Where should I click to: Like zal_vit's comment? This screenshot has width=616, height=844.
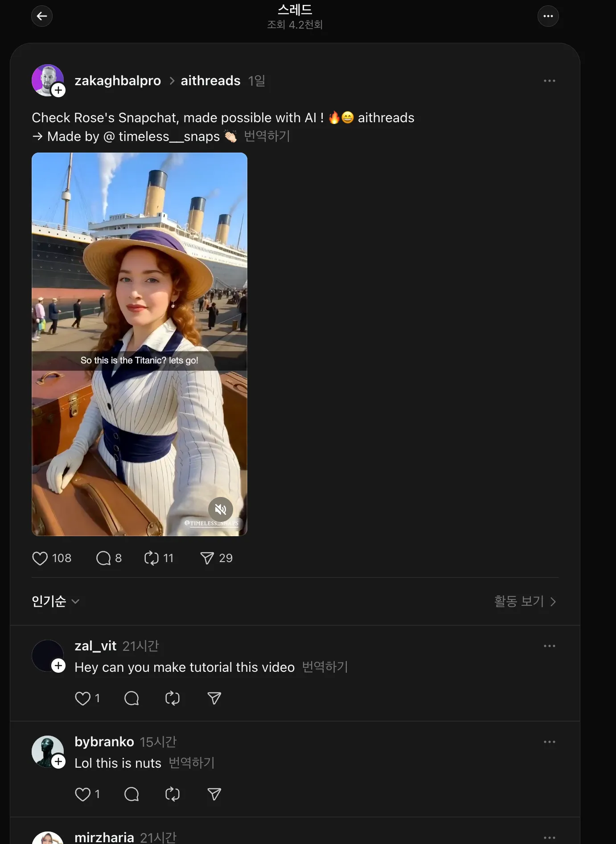coord(82,698)
